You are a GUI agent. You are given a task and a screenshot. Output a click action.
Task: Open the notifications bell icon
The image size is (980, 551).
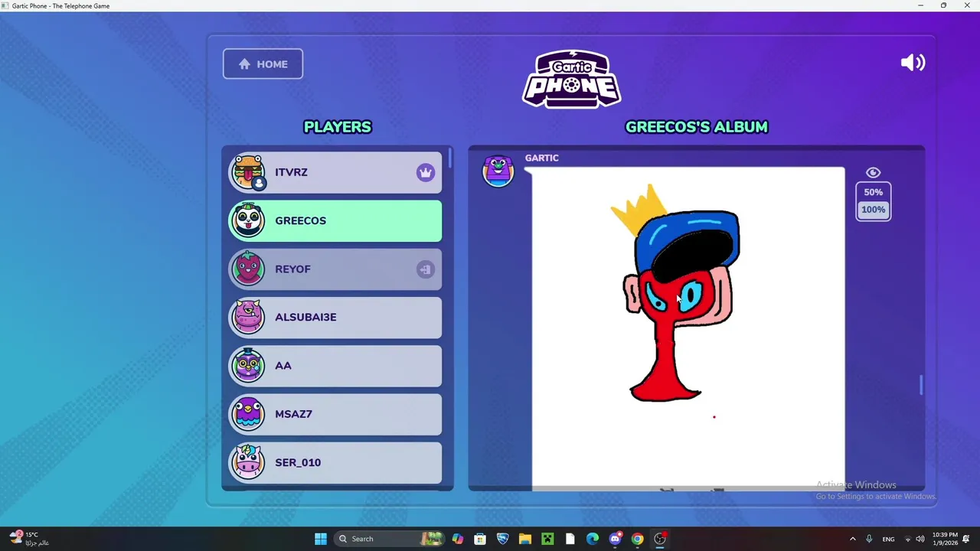[967, 539]
